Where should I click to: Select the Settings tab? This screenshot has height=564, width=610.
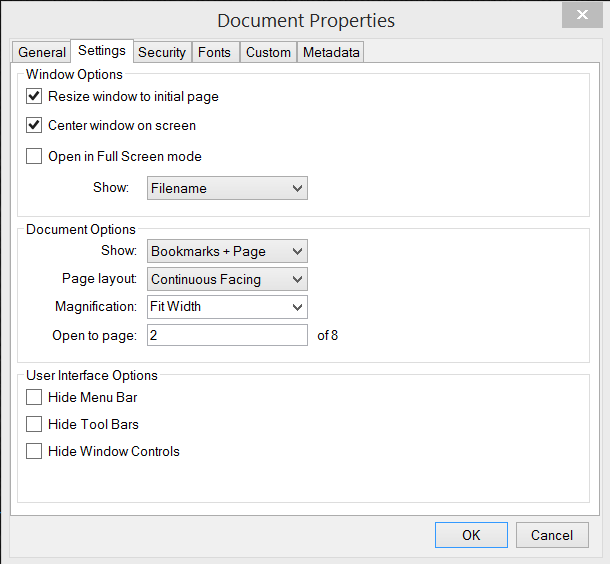[x=102, y=51]
